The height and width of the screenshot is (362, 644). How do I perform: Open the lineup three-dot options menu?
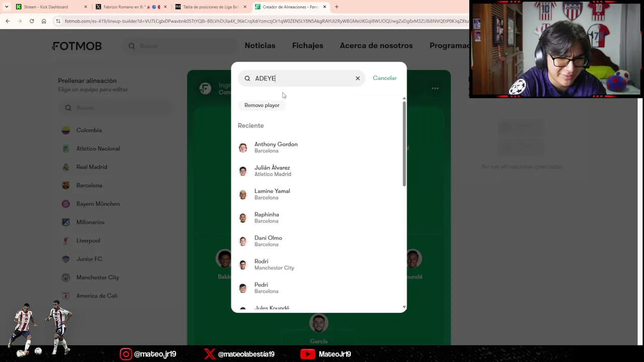[x=435, y=88]
